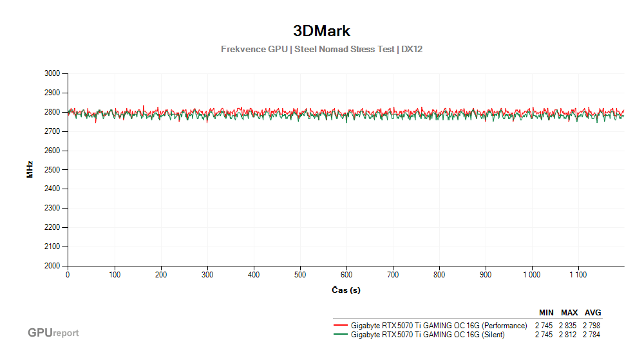Screen dimensions: 644x354
Task: Click the 2500 y-axis tick label
Action: tap(52, 170)
